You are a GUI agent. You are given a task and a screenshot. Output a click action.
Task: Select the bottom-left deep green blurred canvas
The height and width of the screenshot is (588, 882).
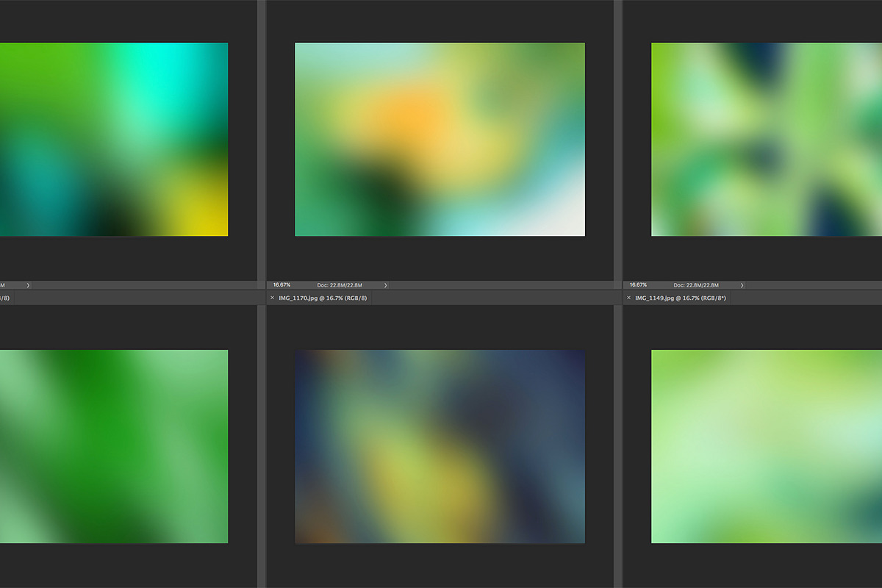pos(114,447)
